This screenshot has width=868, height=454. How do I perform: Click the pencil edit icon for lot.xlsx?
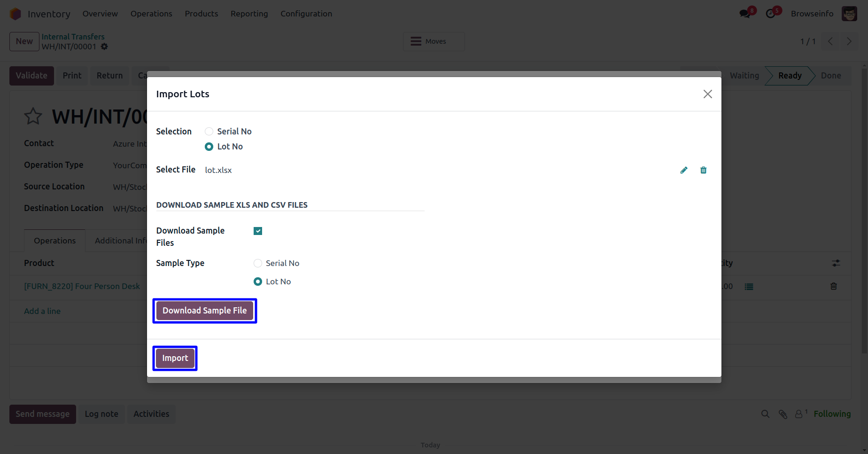[x=684, y=170]
